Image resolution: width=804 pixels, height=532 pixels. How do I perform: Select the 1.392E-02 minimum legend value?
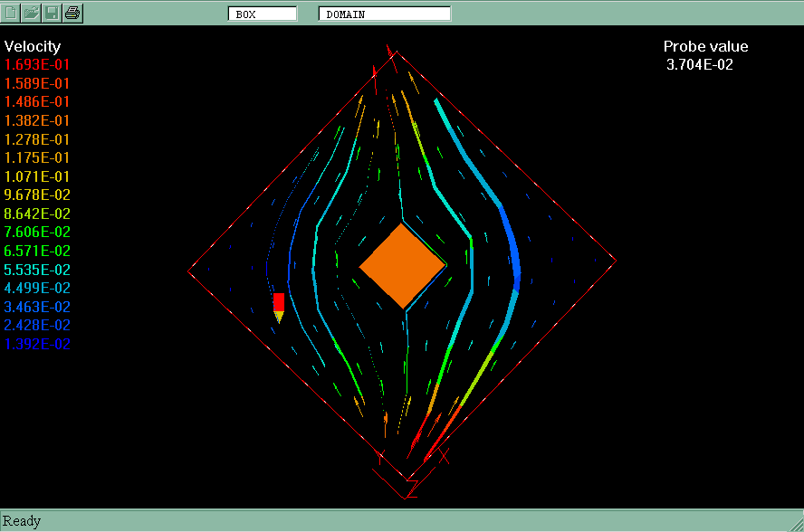coord(37,344)
